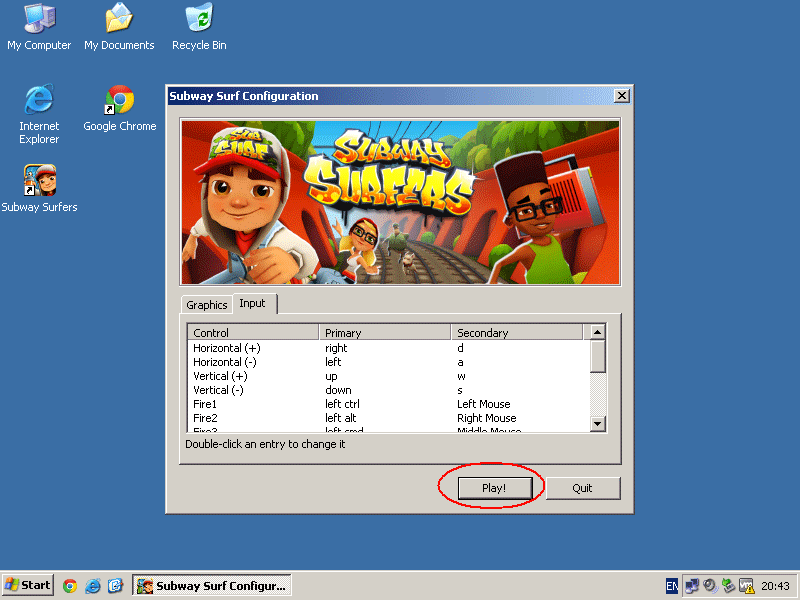Open the network connection tray icon
The width and height of the screenshot is (800, 600).
692,586
